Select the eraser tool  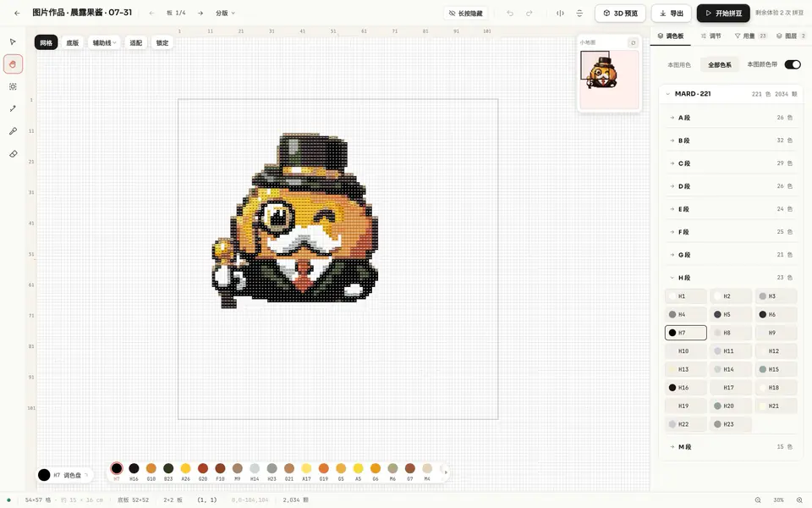pyautogui.click(x=13, y=153)
